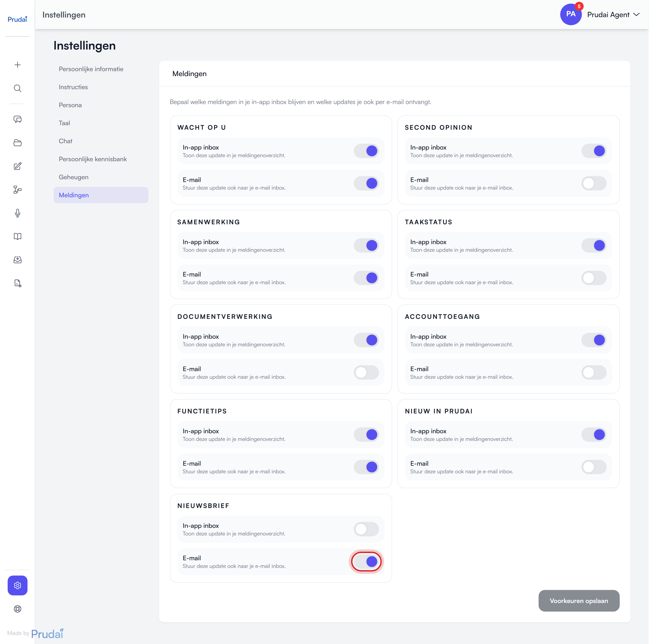Screen dimensions: 649x644
Task: Toggle Taakstatus in-app inbox switch
Action: tap(594, 246)
